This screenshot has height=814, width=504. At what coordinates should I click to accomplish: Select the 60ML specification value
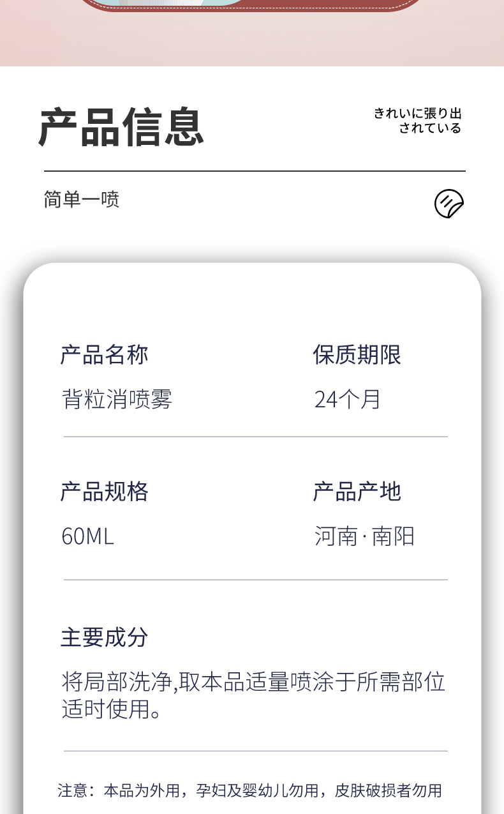[87, 536]
